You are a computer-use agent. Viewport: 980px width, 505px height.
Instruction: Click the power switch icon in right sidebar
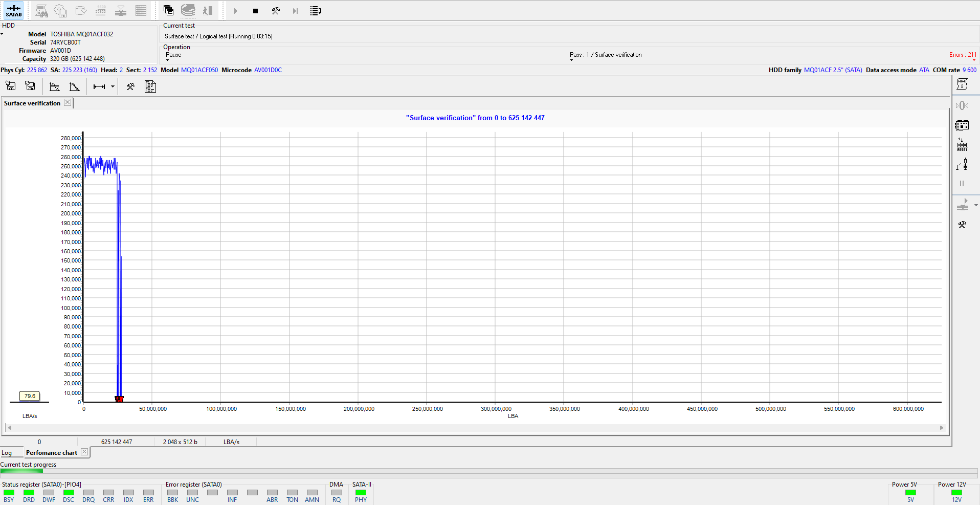click(962, 164)
